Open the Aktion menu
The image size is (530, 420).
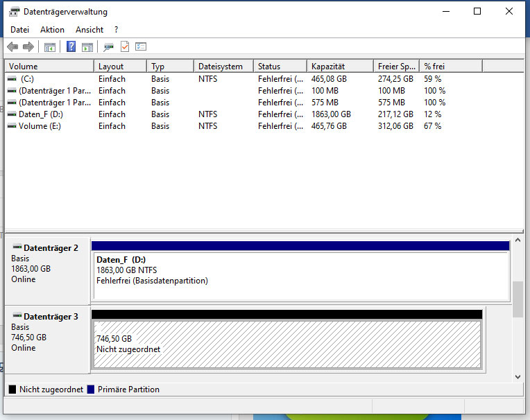[x=52, y=30]
